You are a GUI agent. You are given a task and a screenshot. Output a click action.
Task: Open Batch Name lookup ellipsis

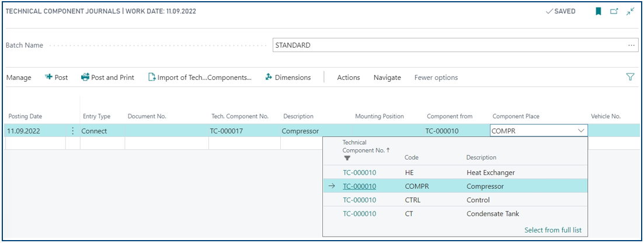(x=631, y=45)
